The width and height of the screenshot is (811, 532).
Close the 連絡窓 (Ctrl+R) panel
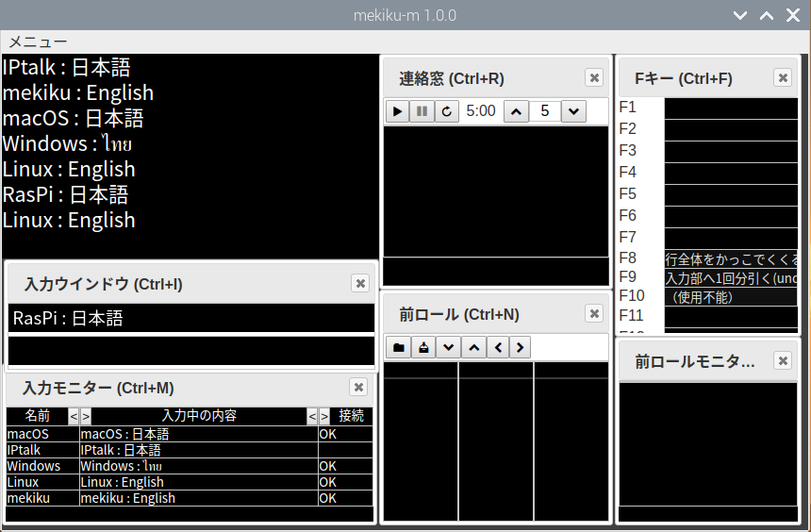[594, 78]
